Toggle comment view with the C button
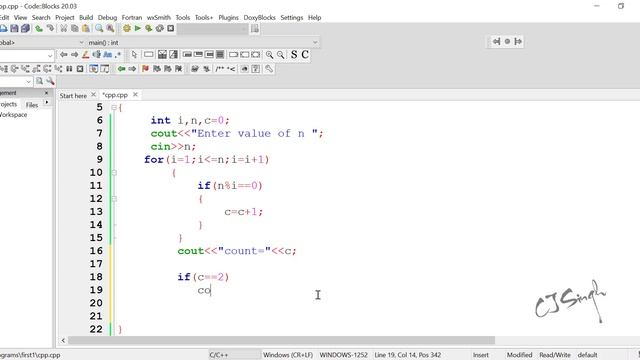Screen dimensions: 640x360 305,55
